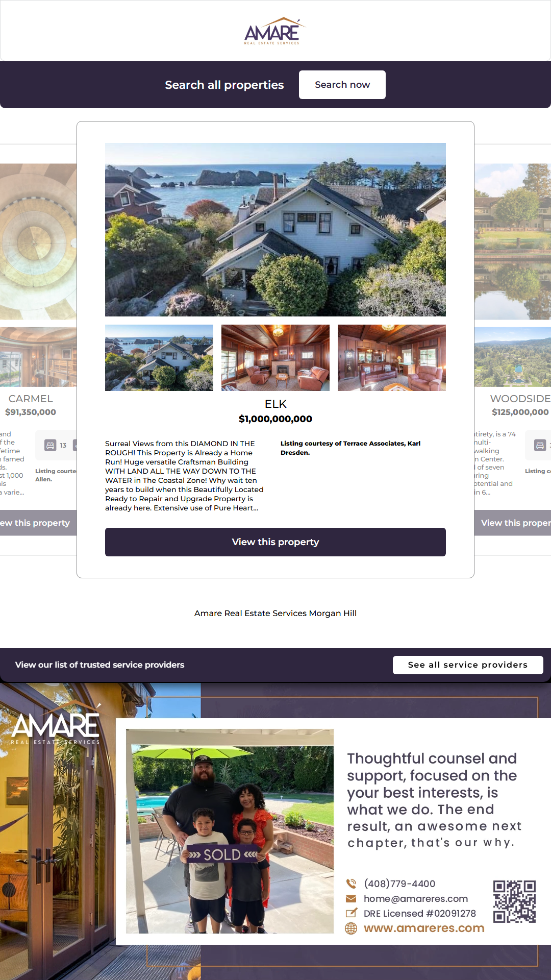This screenshot has height=980, width=551.
Task: Click the phone icon beside (408)779-4400
Action: point(351,884)
